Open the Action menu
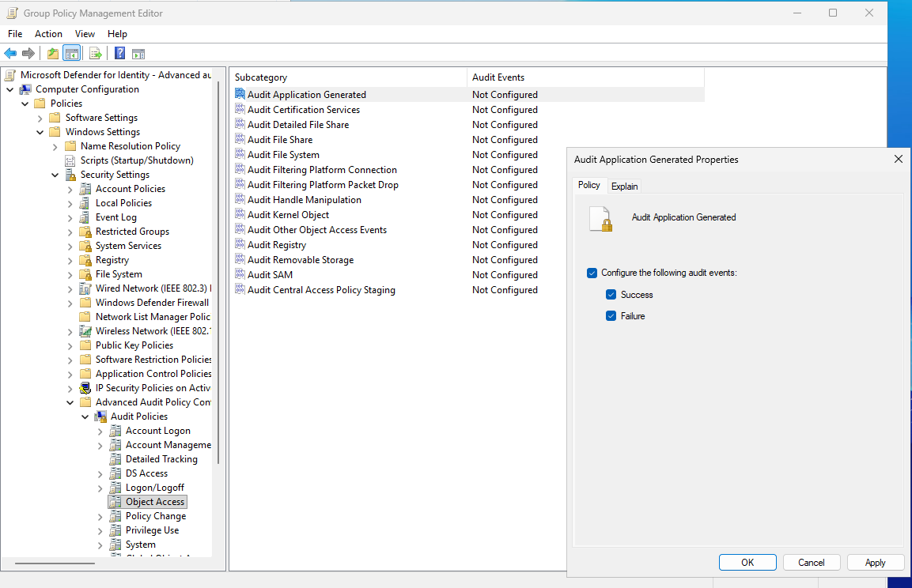 [48, 33]
